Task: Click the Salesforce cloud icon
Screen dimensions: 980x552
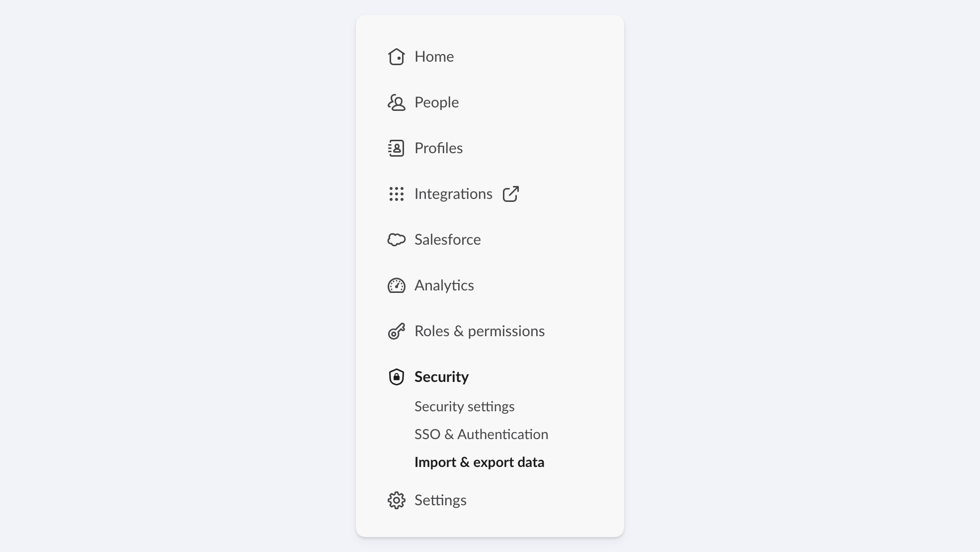Action: tap(396, 240)
